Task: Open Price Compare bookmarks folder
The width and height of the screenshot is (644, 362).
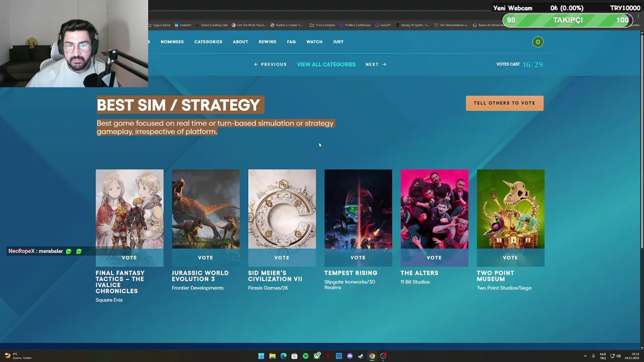Action: coord(322,25)
